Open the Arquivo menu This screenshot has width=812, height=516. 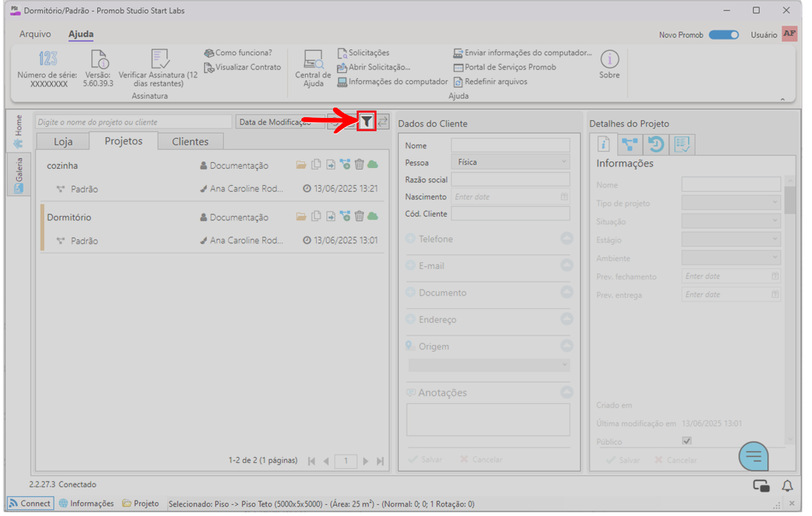pos(35,34)
